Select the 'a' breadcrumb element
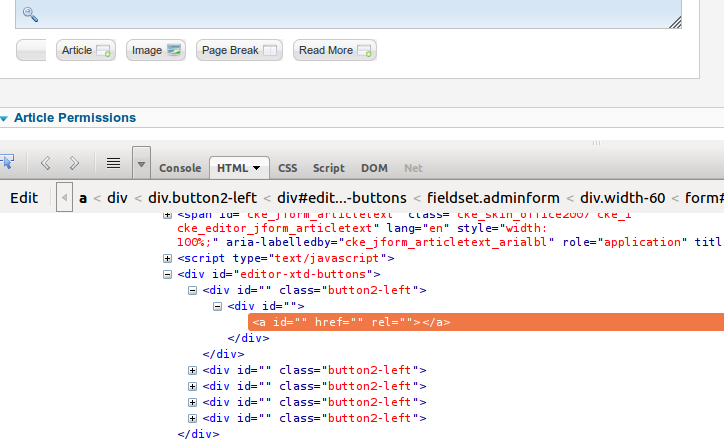This screenshot has height=445, width=724. click(x=83, y=198)
